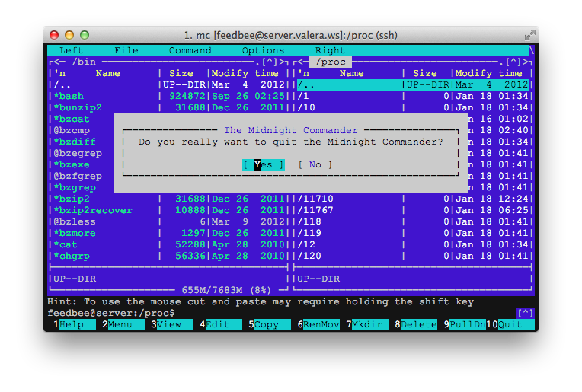Open the Right menu
Image resolution: width=582 pixels, height=392 pixels.
(330, 50)
